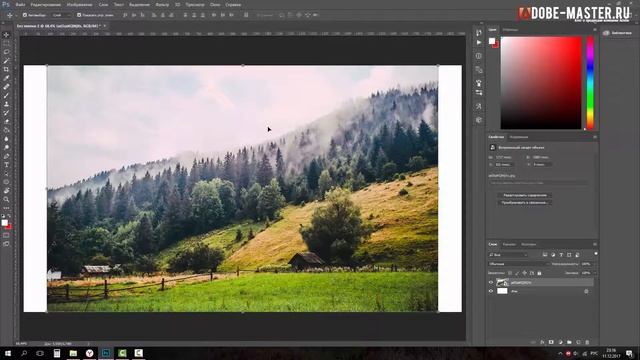
Task: Click the hue spectrum slider bar
Action: (x=590, y=83)
